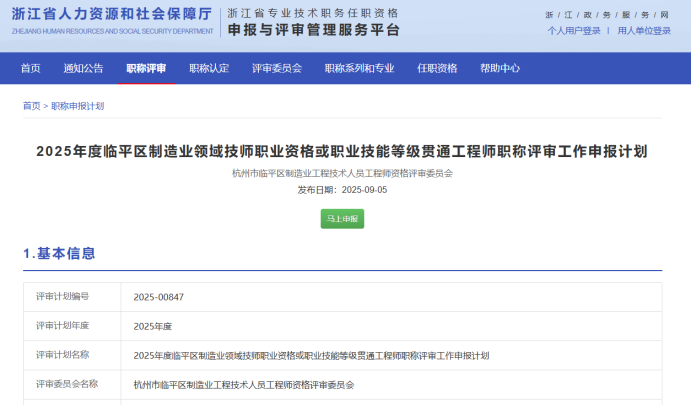
Task: Open 任职资格 navigation item
Action: pyautogui.click(x=437, y=68)
